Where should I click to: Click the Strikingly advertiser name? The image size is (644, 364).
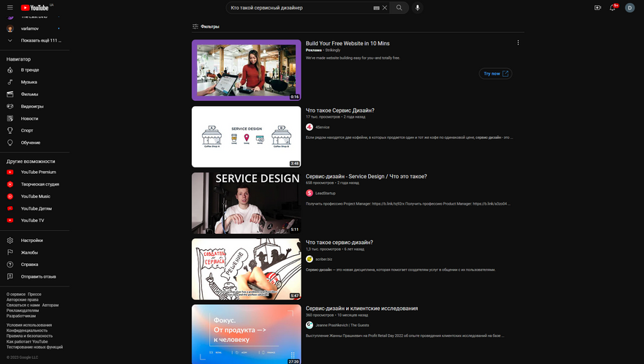(333, 50)
